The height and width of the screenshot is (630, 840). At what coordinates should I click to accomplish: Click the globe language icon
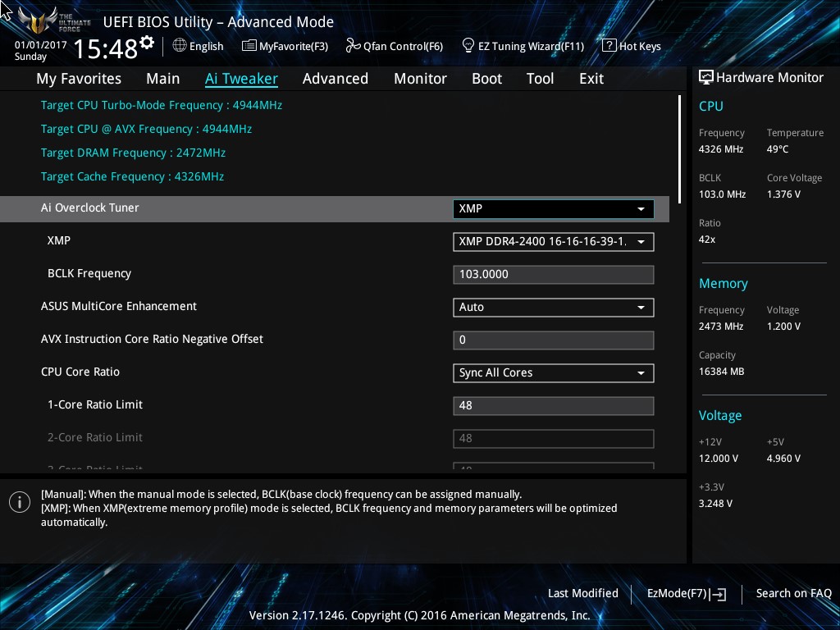tap(180, 46)
